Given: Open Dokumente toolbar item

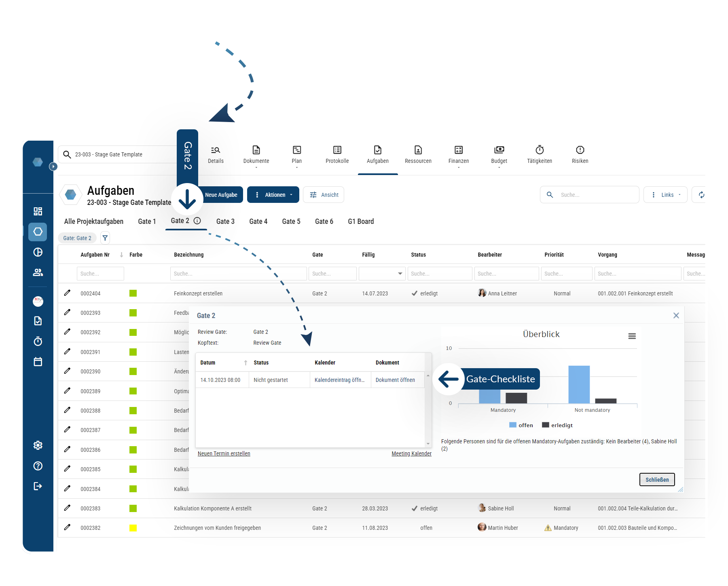Looking at the screenshot, I should 256,156.
